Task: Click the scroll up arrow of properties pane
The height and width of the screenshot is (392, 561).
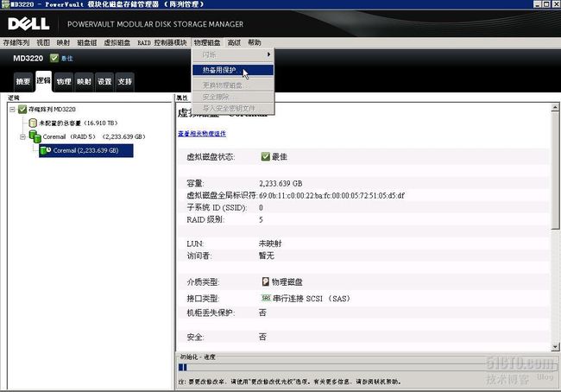Action: pos(555,107)
